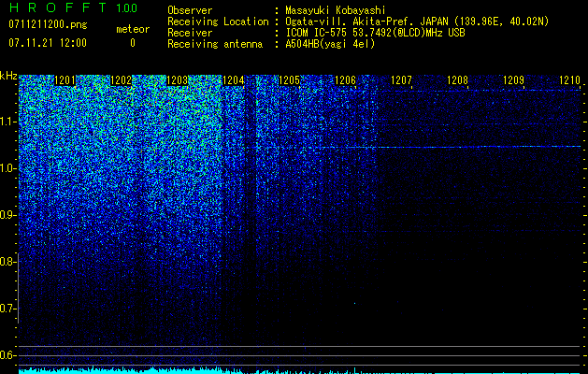Click the 1207 time marker
Viewport: 588px width, 374px height.
tap(402, 80)
